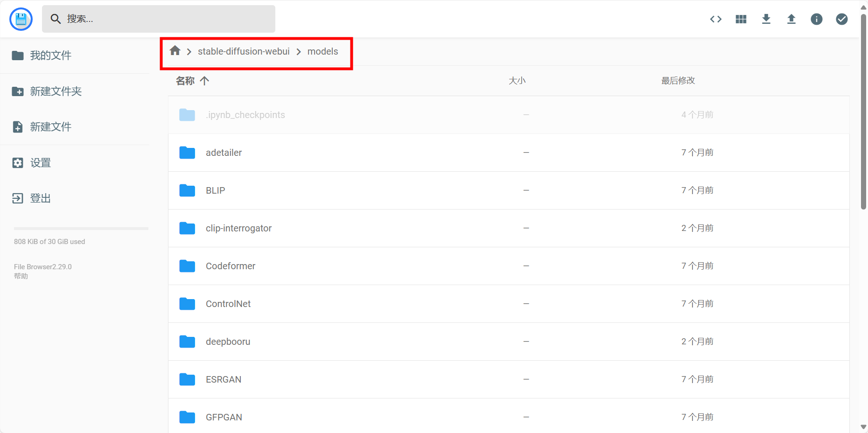
Task: Click clip-interrogator's folder icon
Action: (x=187, y=228)
